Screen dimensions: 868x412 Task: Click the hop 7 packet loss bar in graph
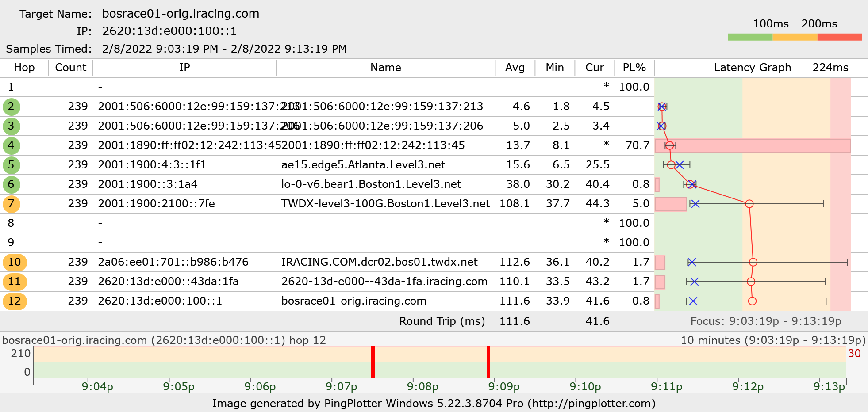[671, 204]
